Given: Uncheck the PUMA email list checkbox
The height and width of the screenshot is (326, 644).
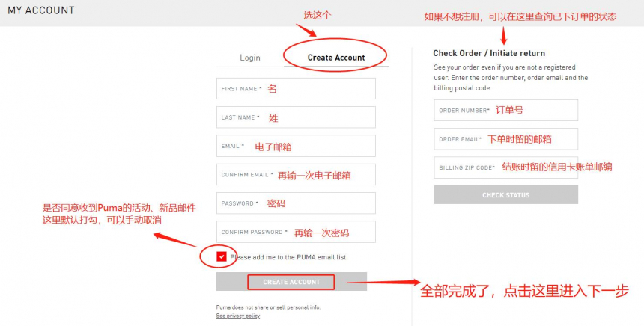Looking at the screenshot, I should (x=222, y=256).
